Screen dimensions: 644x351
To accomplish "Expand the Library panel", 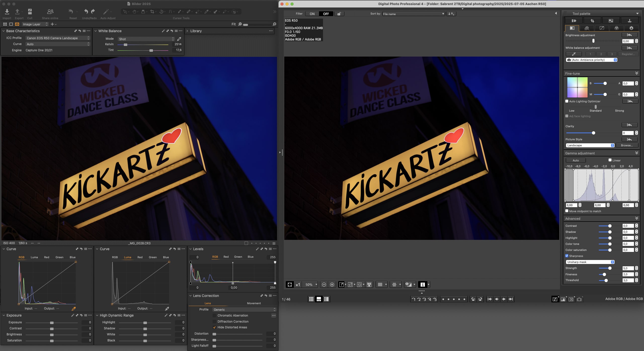I will (x=187, y=31).
